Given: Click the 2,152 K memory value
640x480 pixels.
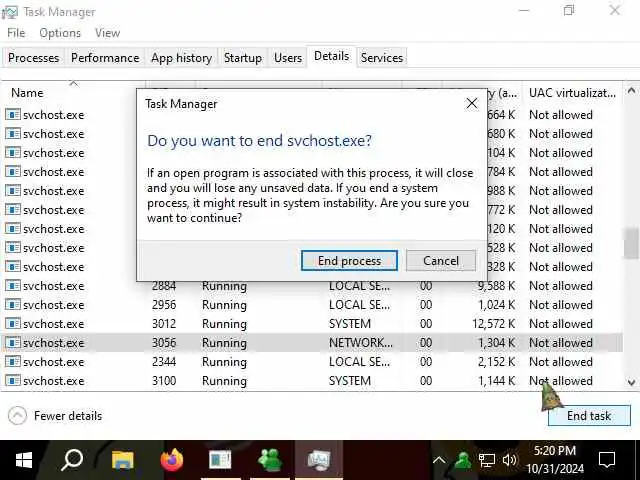Looking at the screenshot, I should click(x=496, y=362).
